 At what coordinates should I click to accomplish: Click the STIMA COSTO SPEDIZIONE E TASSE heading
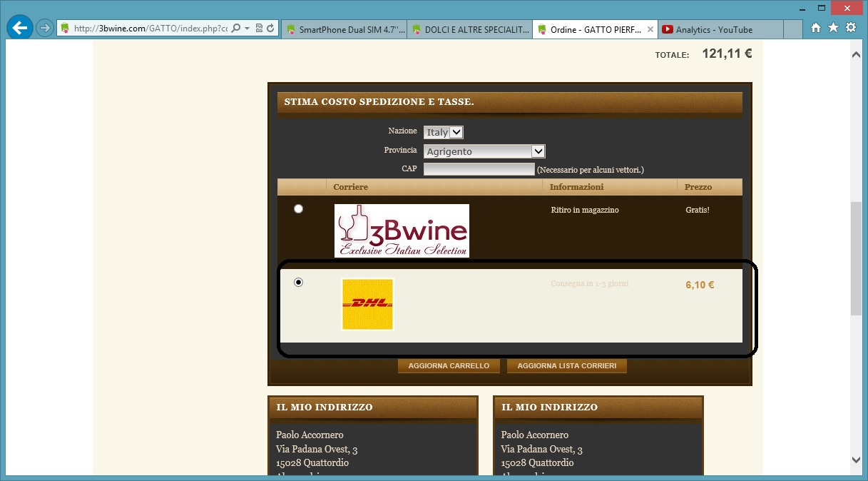[379, 102]
